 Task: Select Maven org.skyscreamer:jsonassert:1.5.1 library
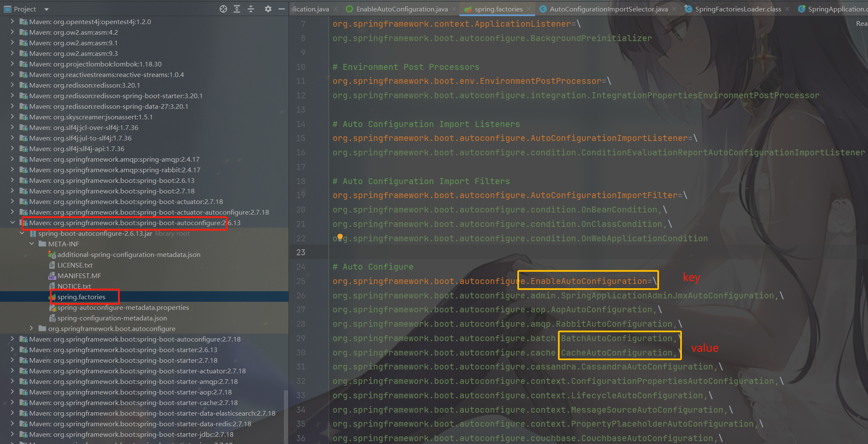pos(91,117)
